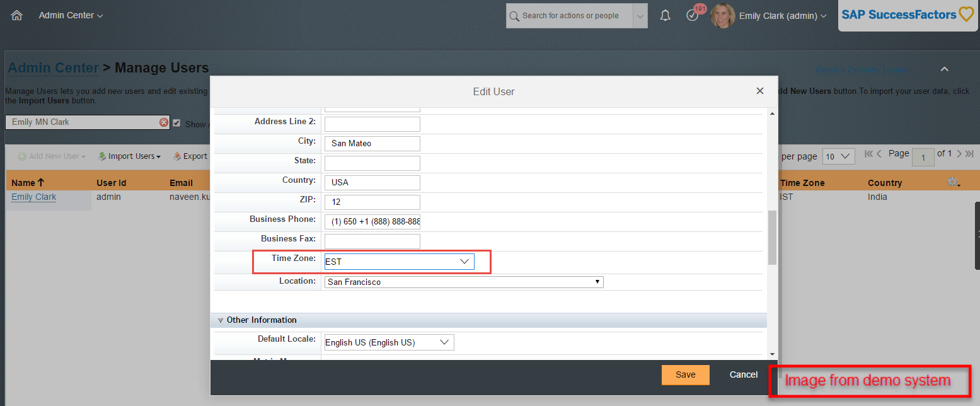Open the Location dropdown showing San Francisco
980x406 pixels.
point(464,282)
